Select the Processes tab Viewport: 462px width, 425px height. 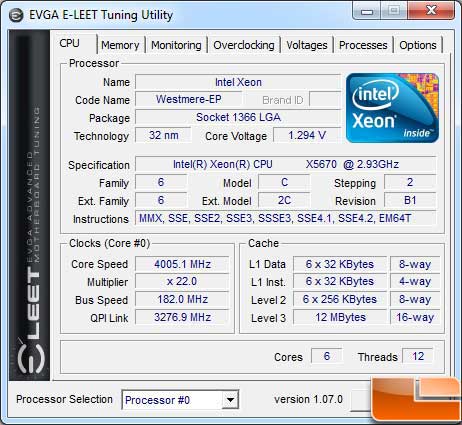[363, 45]
